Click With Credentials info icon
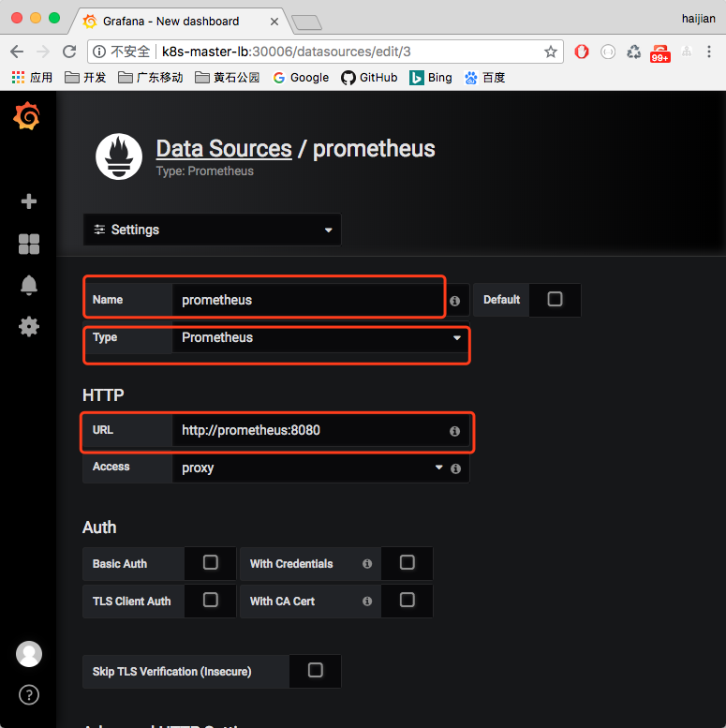This screenshot has width=726, height=728. [367, 564]
